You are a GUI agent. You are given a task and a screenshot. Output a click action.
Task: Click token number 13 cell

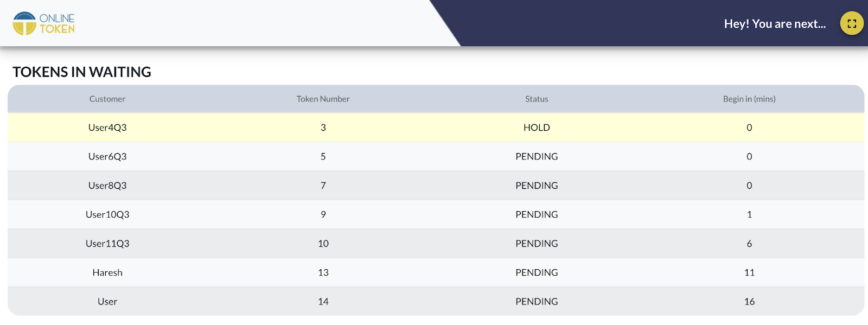point(323,272)
